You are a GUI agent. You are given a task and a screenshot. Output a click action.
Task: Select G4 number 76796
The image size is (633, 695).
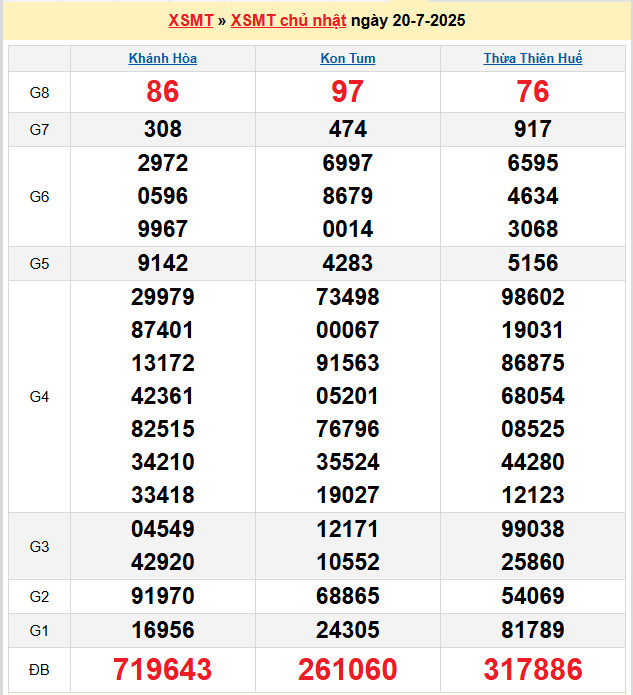[348, 429]
